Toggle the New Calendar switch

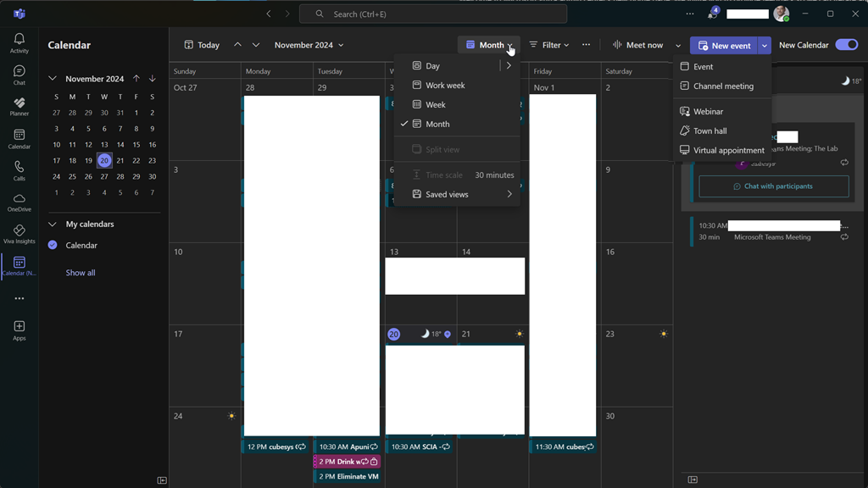coord(846,45)
